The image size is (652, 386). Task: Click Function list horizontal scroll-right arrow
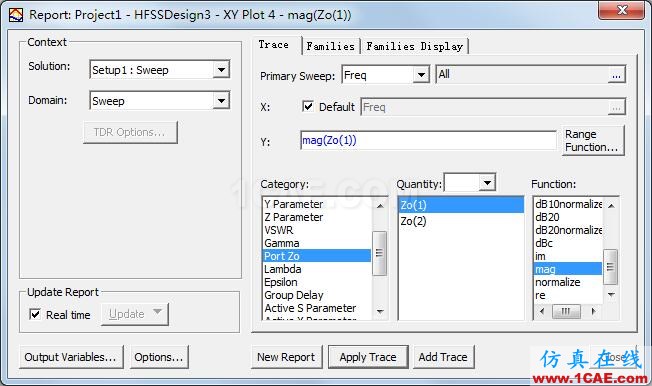(593, 311)
